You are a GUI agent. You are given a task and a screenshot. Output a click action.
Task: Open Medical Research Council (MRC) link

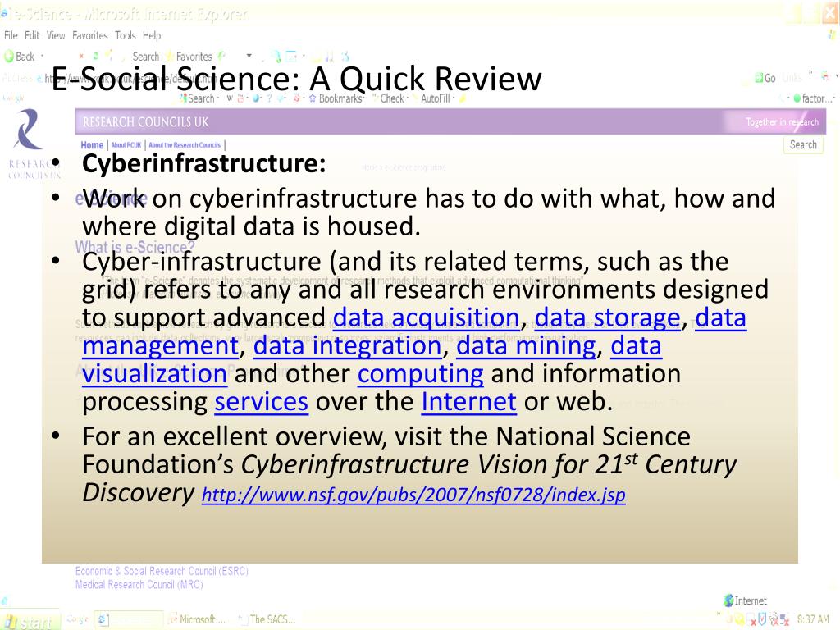coord(139,584)
